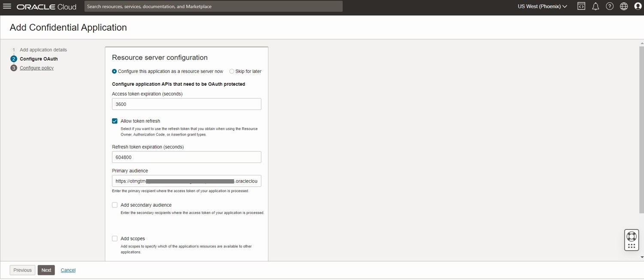644x280 pixels.
Task: Open the user profile avatar
Action: [x=638, y=6]
